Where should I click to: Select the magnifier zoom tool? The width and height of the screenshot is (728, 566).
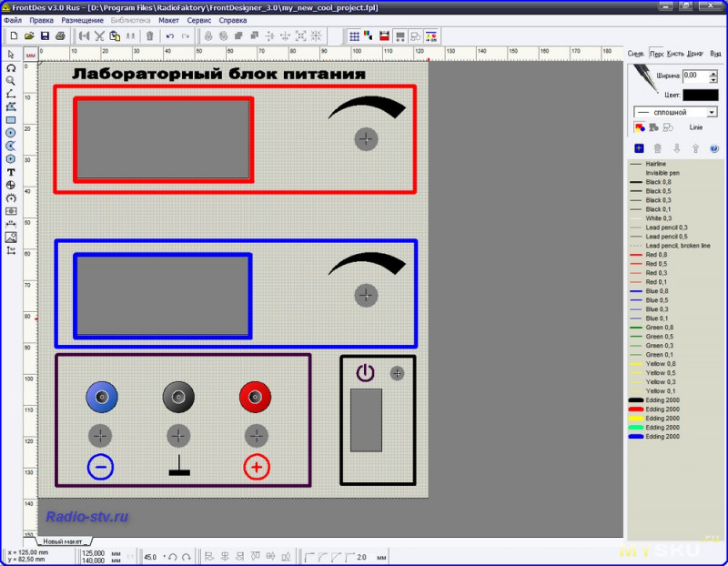tap(11, 81)
